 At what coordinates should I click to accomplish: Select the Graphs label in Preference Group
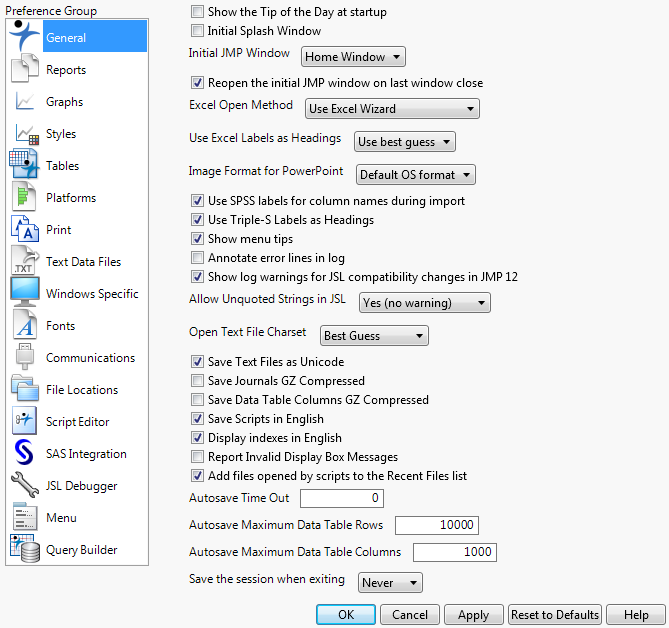tap(64, 102)
